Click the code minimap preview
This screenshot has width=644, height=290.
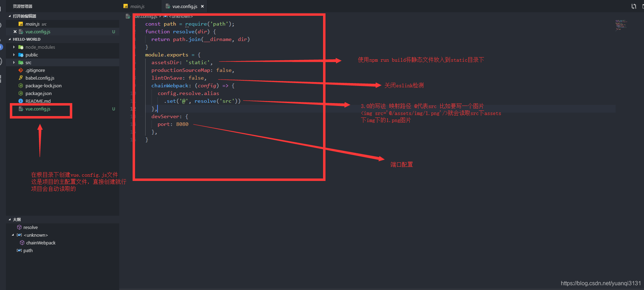pyautogui.click(x=621, y=25)
